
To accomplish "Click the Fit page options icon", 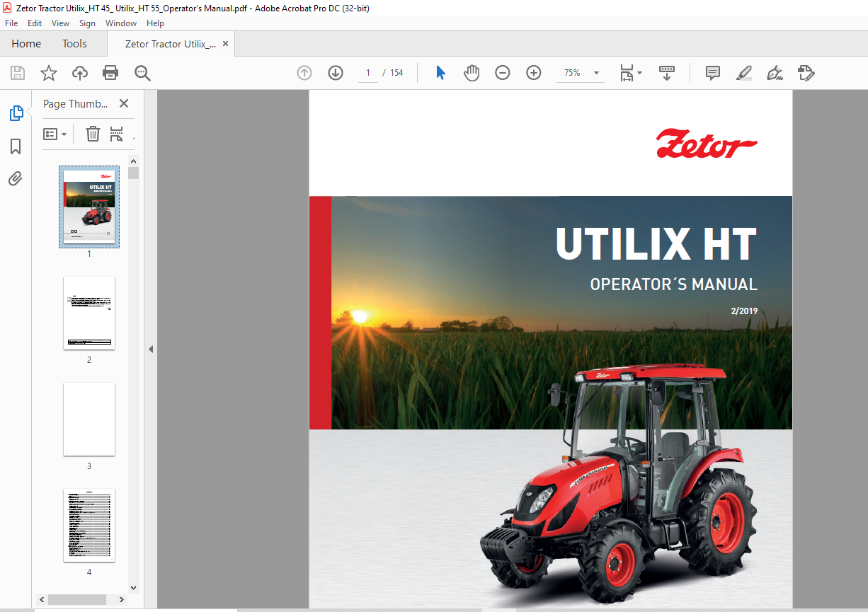I will pyautogui.click(x=627, y=73).
